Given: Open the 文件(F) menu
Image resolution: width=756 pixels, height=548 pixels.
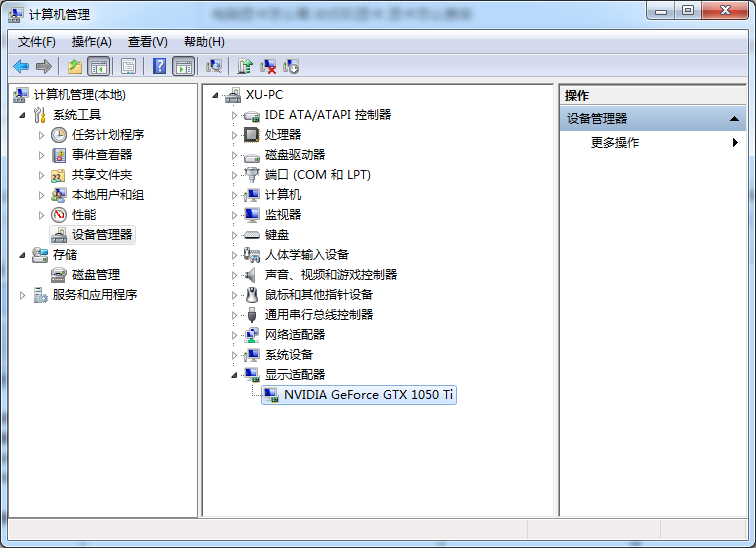Looking at the screenshot, I should tap(36, 41).
